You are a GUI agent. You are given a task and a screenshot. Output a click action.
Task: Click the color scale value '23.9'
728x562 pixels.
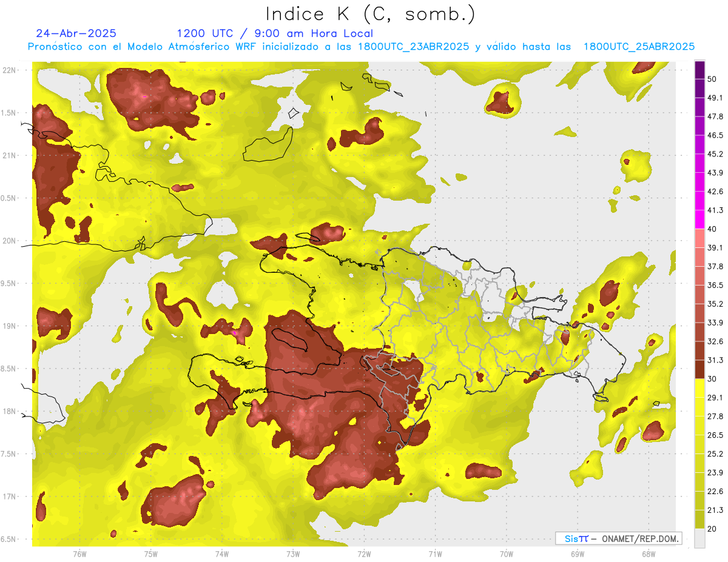coord(715,473)
